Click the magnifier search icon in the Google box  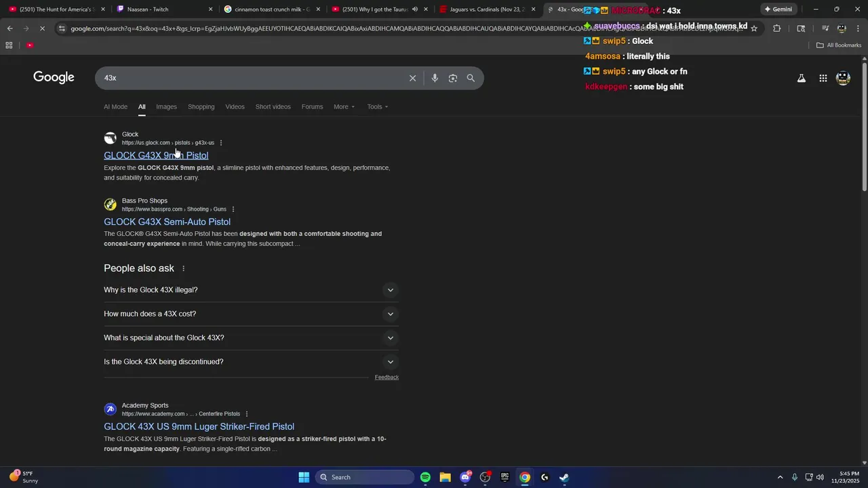471,78
